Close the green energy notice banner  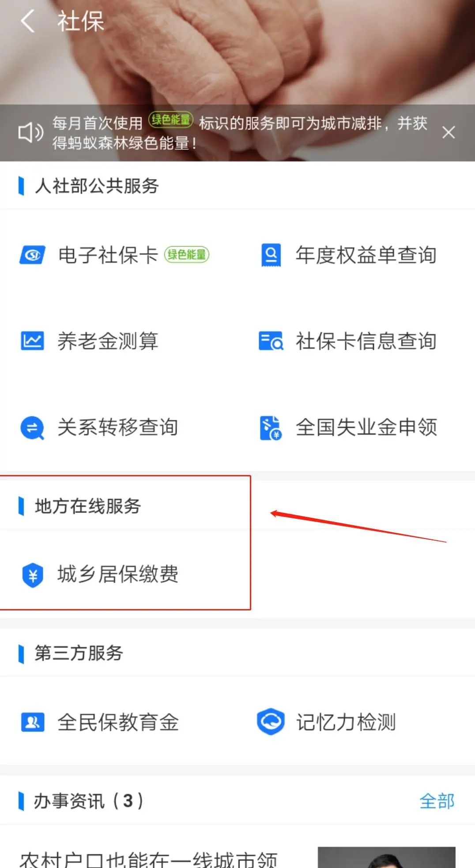[x=449, y=132]
